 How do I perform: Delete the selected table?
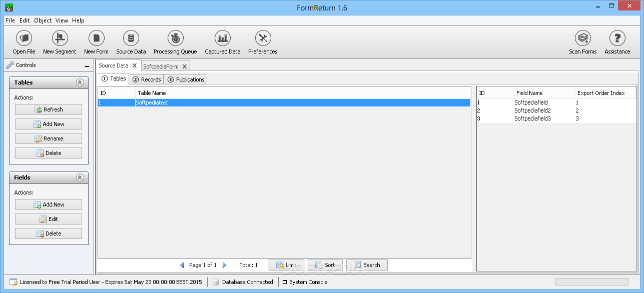click(49, 153)
